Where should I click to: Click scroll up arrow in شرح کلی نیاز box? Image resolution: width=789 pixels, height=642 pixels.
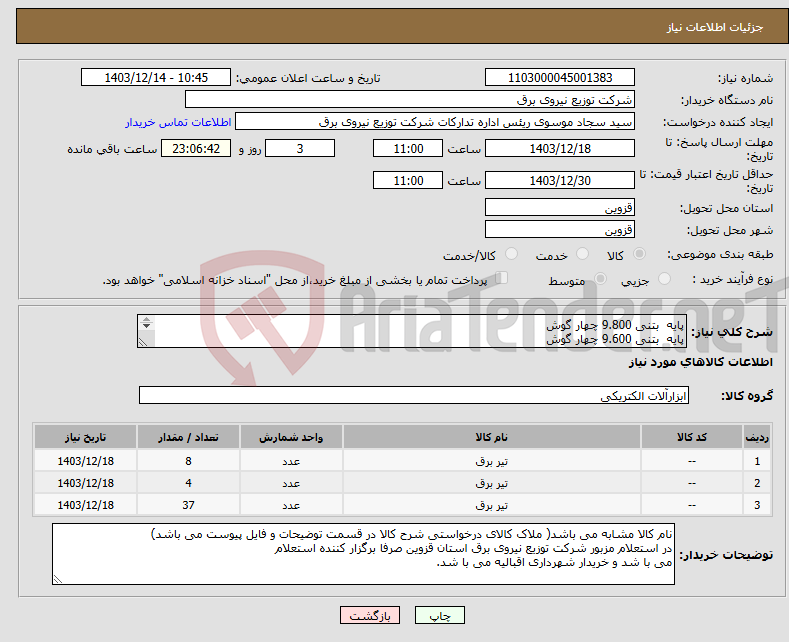pos(146,320)
